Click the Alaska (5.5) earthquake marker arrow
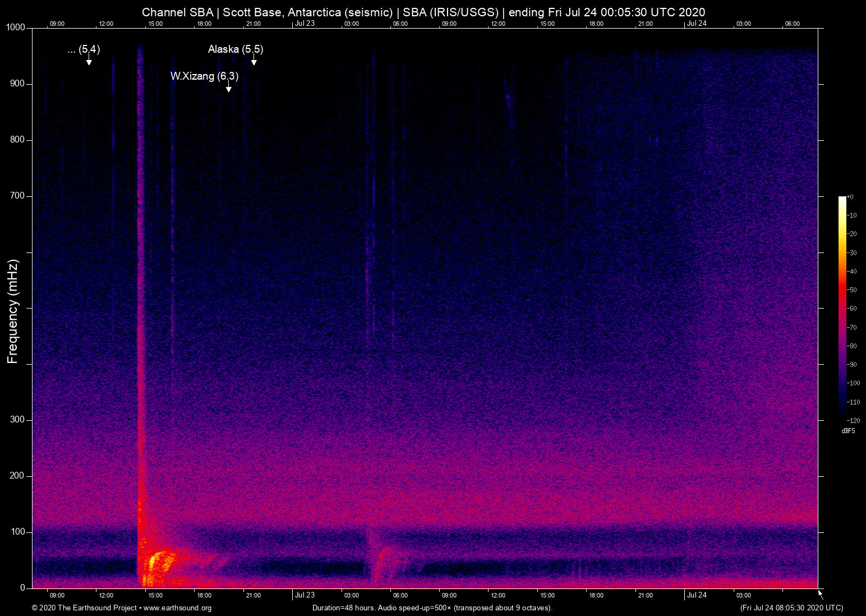The width and height of the screenshot is (866, 616). (254, 61)
